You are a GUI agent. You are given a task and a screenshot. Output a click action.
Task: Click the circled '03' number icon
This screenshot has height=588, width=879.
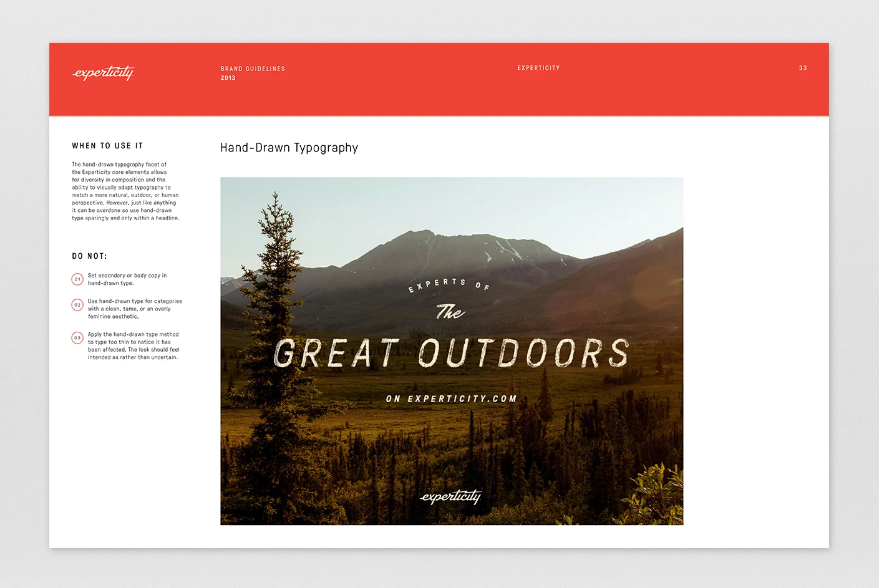pos(77,338)
